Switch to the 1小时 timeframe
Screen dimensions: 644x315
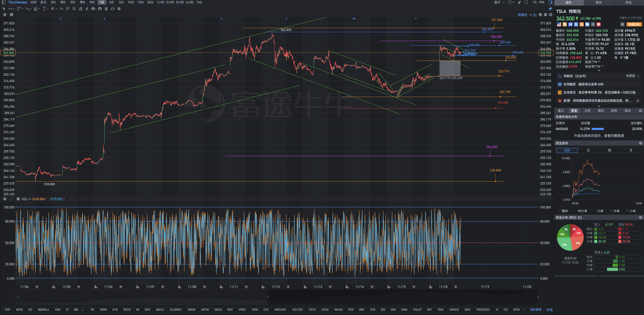click(160, 2)
